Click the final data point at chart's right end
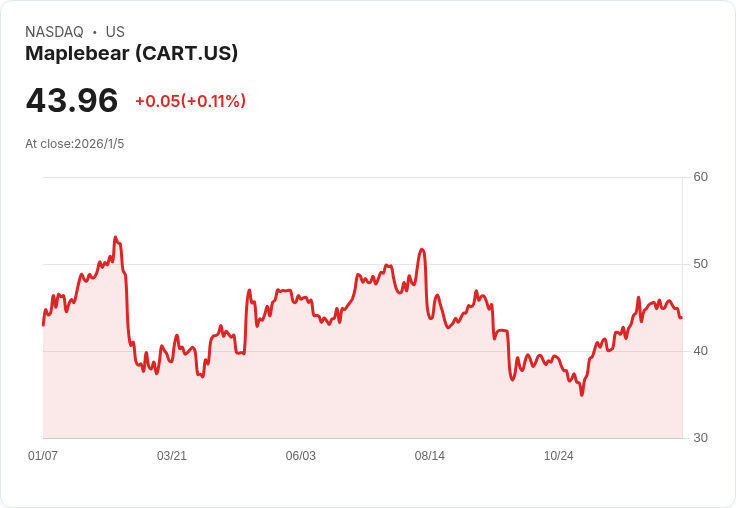This screenshot has width=736, height=508. pyautogui.click(x=682, y=318)
